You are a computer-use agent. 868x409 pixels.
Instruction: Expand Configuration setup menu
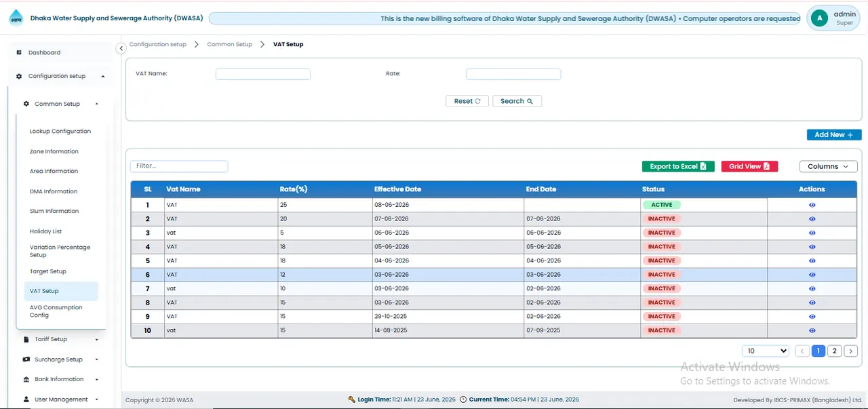(60, 76)
